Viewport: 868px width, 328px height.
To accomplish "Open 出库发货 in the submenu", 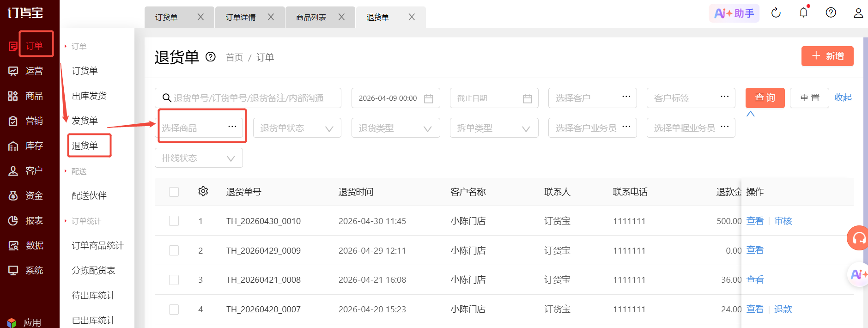I will [x=89, y=96].
